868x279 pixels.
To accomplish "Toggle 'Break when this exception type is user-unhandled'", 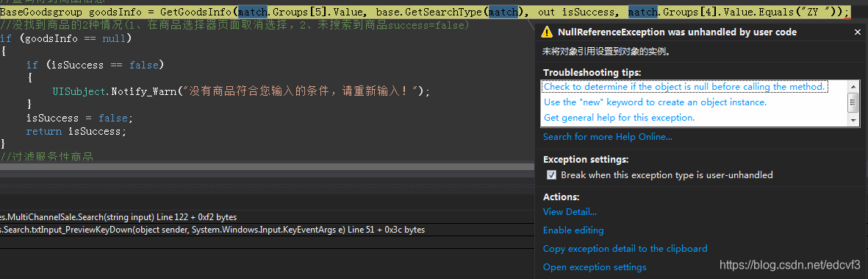I will click(551, 174).
